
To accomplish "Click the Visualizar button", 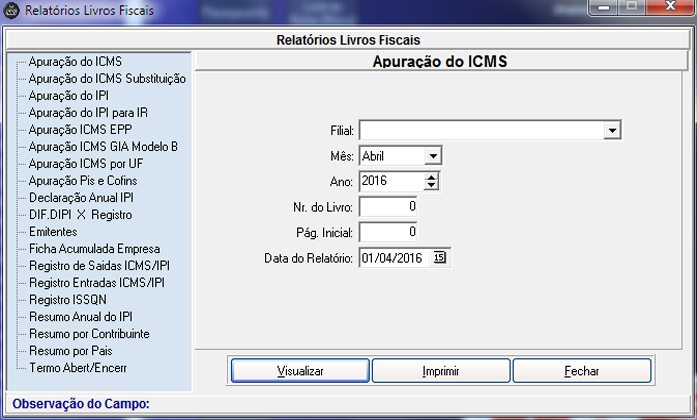I will [x=300, y=371].
